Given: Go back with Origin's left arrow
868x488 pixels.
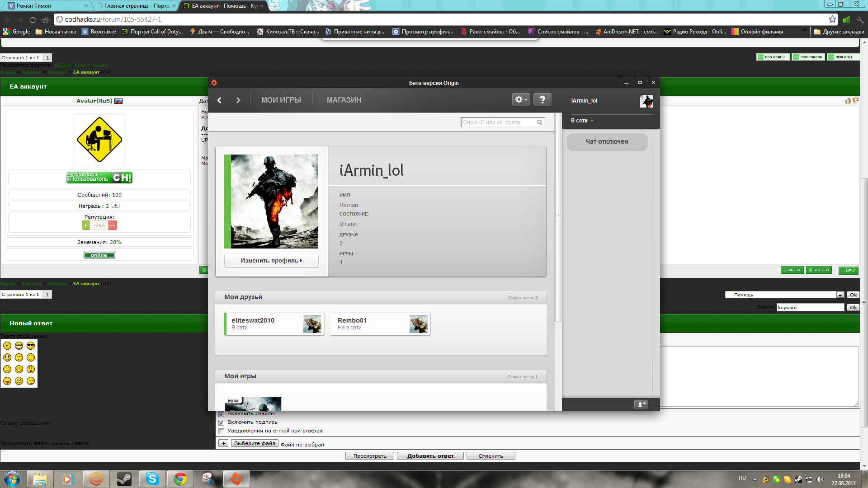Looking at the screenshot, I should [x=219, y=100].
